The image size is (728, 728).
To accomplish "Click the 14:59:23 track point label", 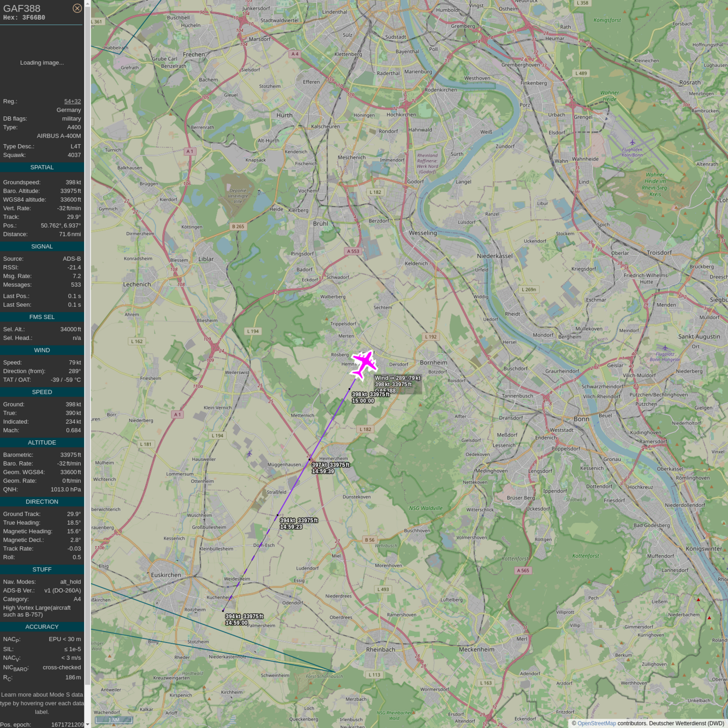I will pos(291,527).
